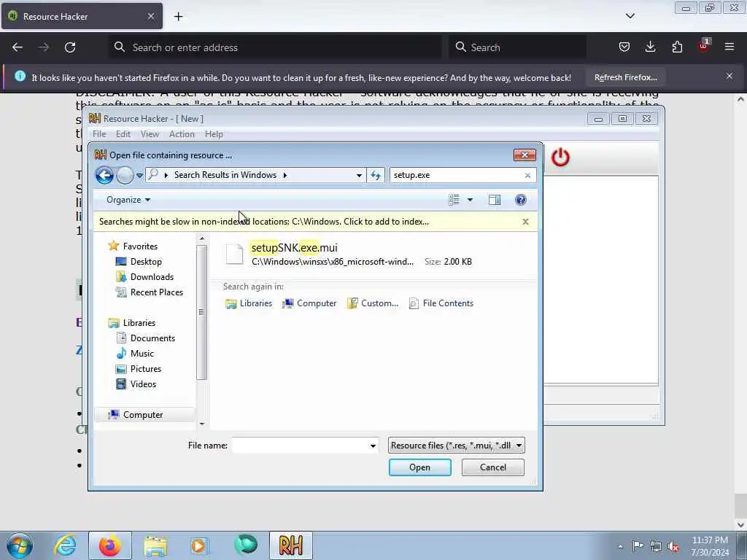Search again in Custom location
747x560 pixels.
coord(373,303)
